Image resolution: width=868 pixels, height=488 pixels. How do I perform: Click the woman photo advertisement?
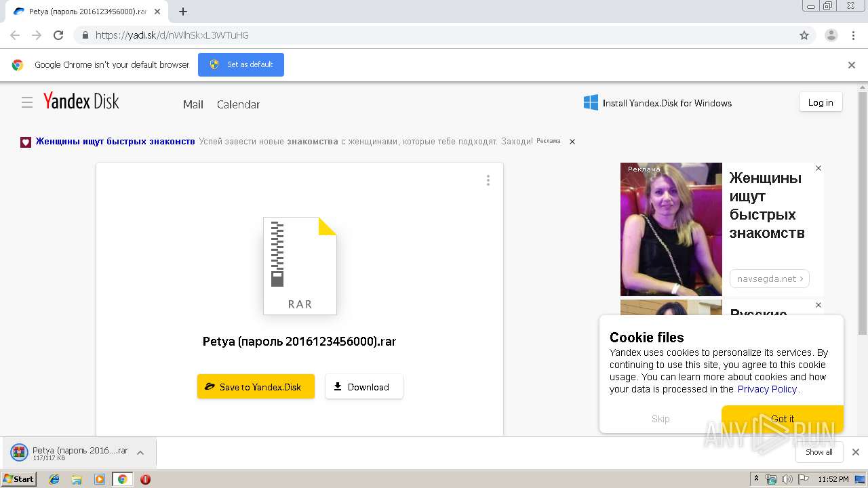pyautogui.click(x=671, y=229)
